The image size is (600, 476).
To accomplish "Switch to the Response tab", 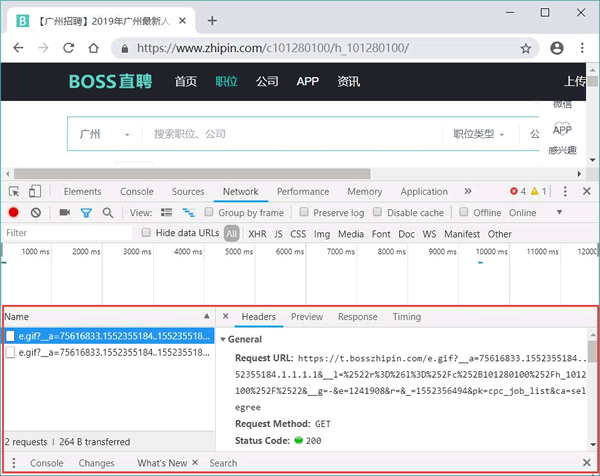I will [x=357, y=316].
